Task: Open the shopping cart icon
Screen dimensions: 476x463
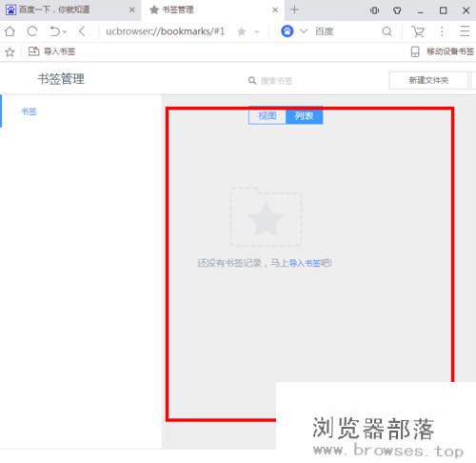Action: [418, 31]
